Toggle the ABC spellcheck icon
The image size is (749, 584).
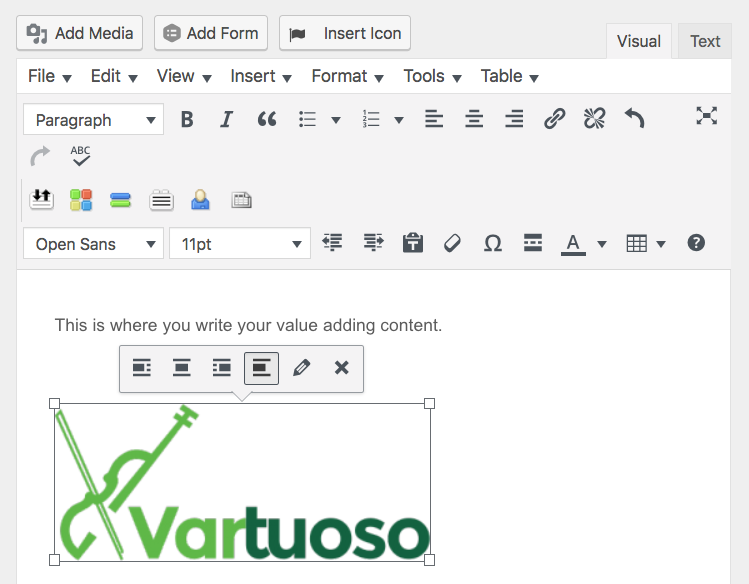coord(80,156)
